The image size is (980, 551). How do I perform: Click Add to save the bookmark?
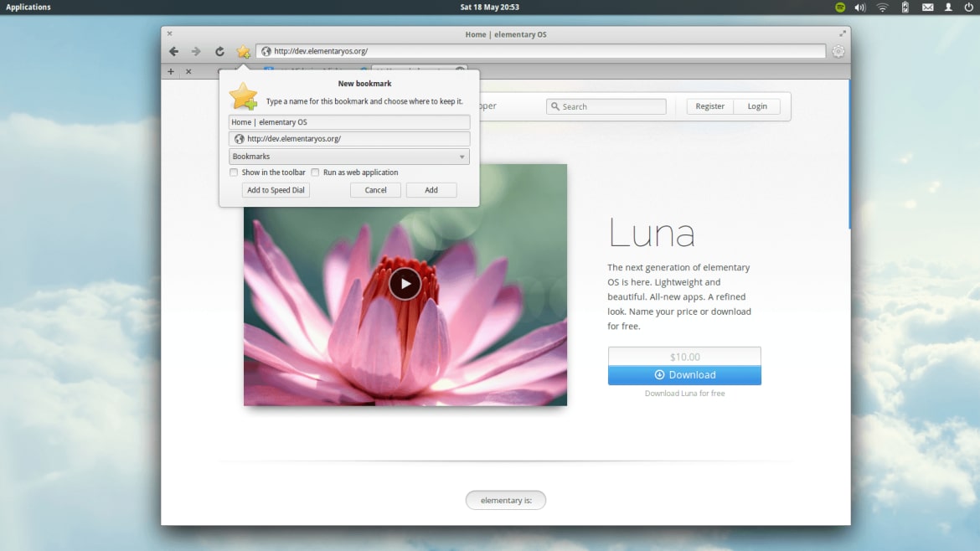(431, 189)
